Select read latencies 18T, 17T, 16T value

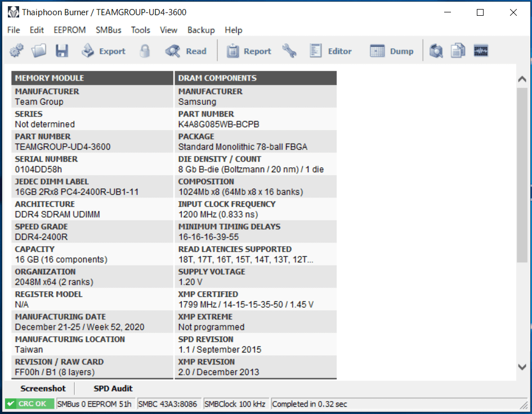click(245, 260)
